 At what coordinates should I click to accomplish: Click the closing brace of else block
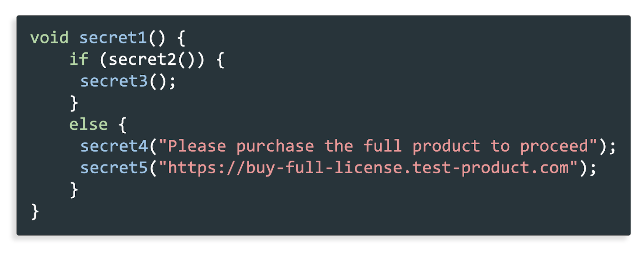click(x=74, y=190)
